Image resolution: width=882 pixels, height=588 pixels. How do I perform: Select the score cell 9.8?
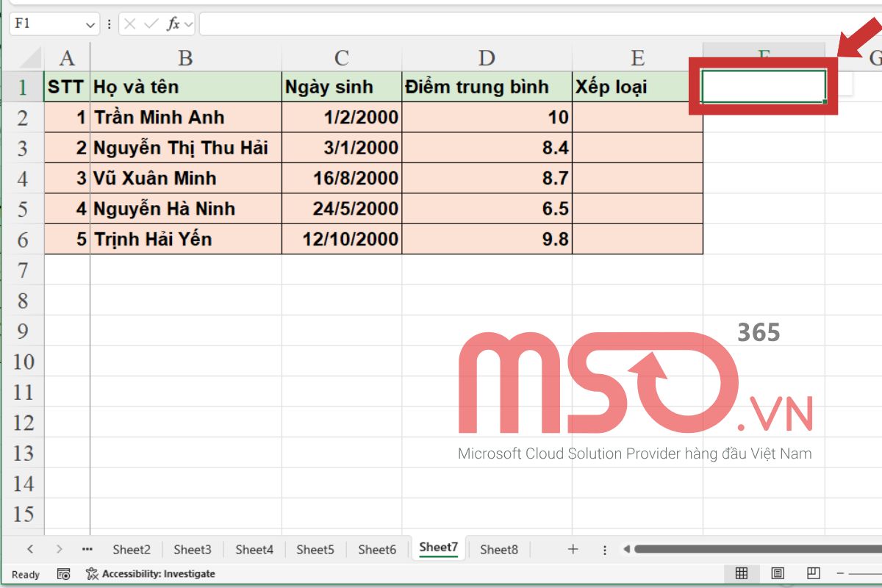tap(487, 239)
